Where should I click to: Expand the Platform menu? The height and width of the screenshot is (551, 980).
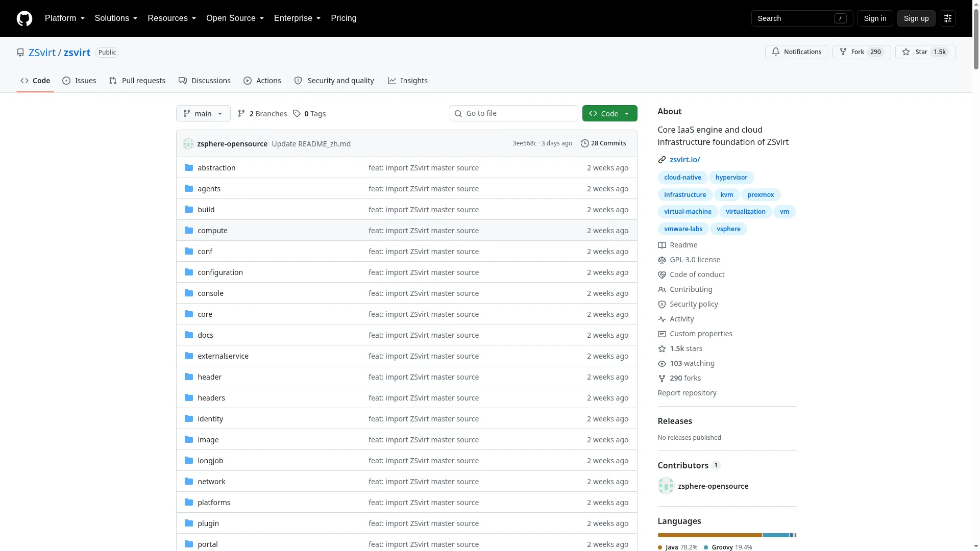point(65,18)
